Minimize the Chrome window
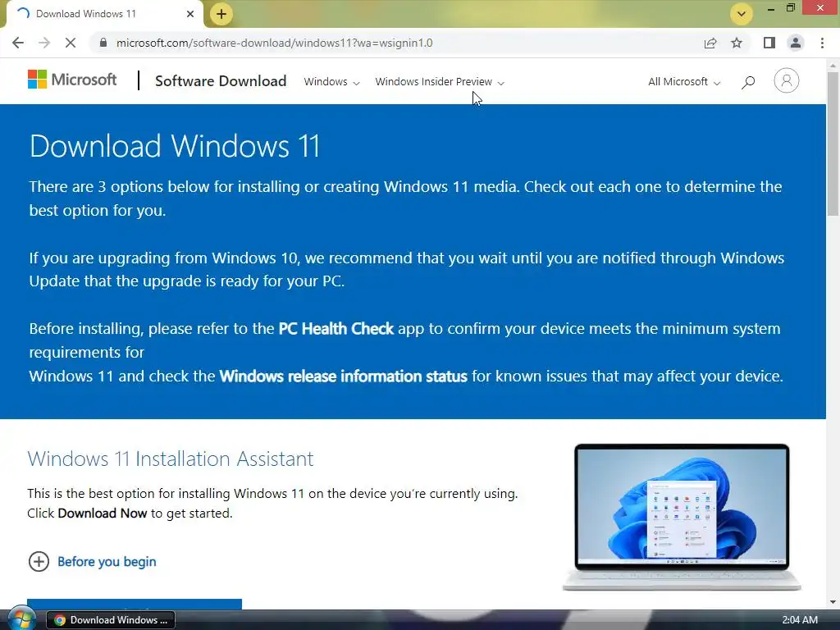840x630 pixels. (x=771, y=8)
